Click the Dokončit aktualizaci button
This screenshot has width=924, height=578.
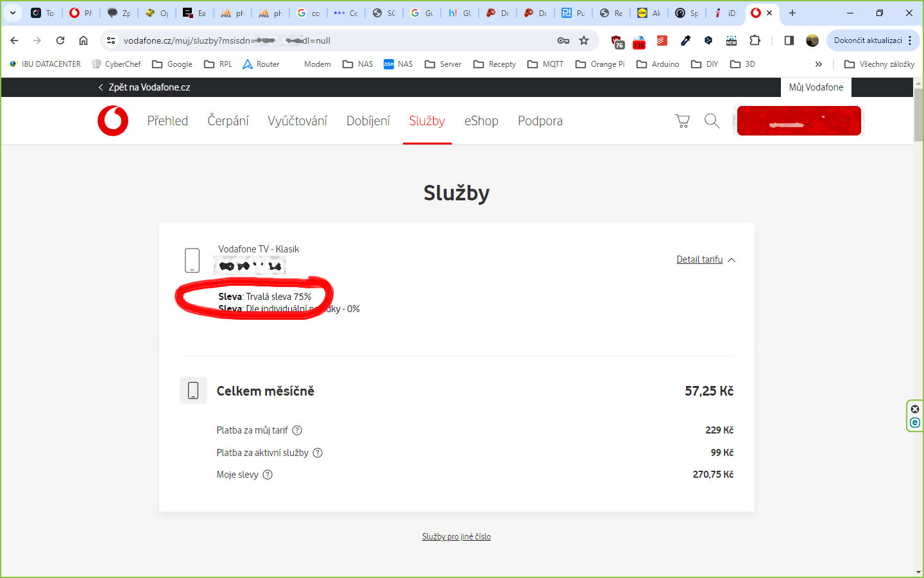tap(873, 40)
